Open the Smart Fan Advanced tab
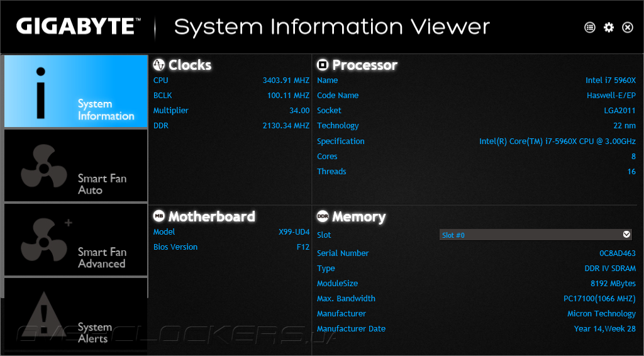 (76, 240)
